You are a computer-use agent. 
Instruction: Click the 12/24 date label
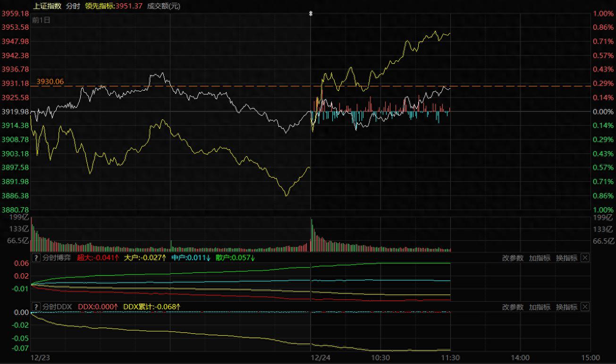(321, 358)
